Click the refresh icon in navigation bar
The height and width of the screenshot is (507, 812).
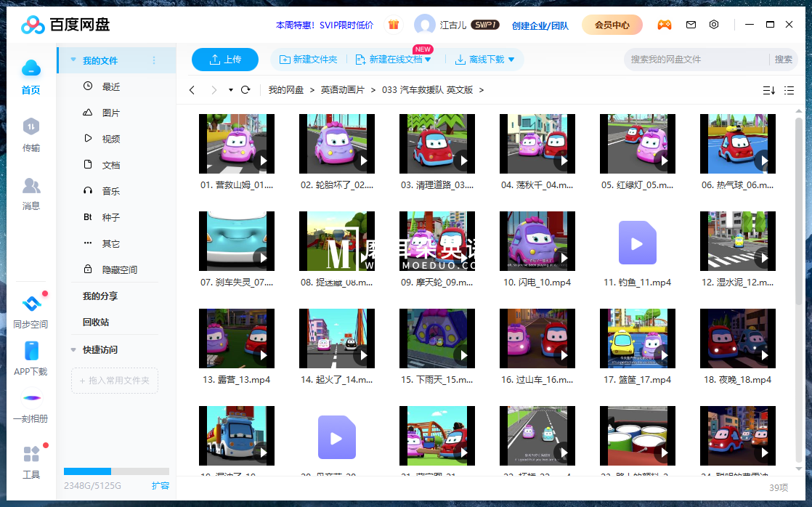tap(245, 90)
